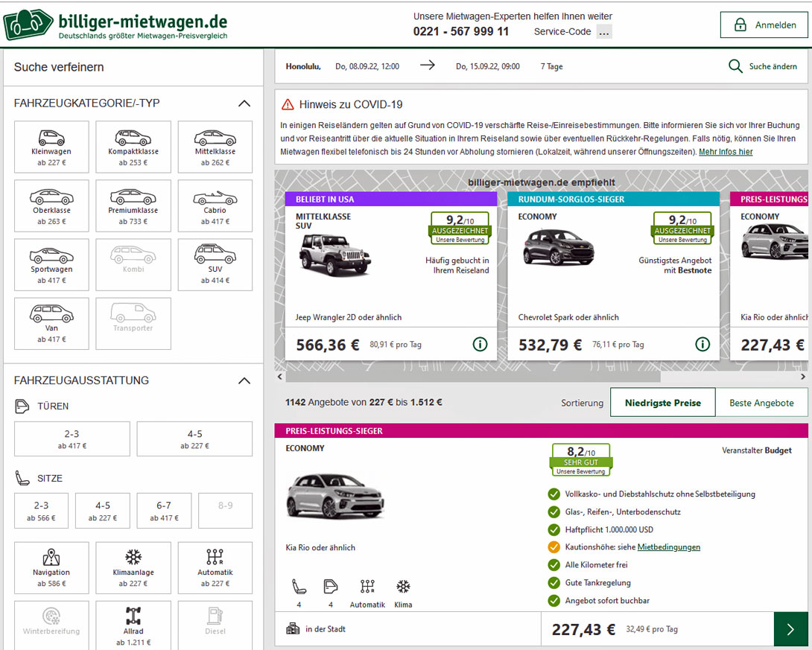The height and width of the screenshot is (650, 812).
Task: Open info icon for Chevrolet Spark offer
Action: tap(702, 344)
